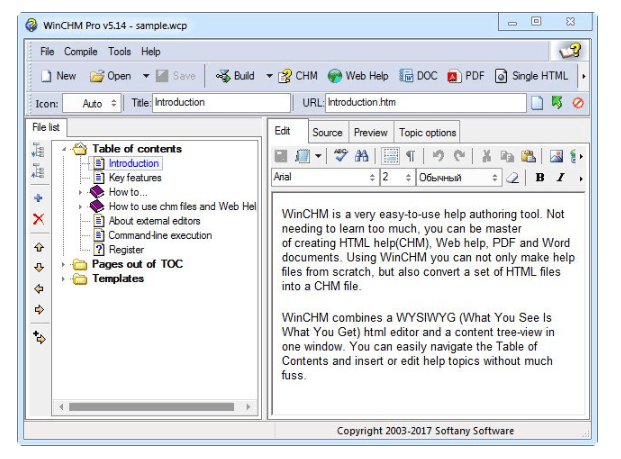The width and height of the screenshot is (621, 459).
Task: Open the dropdown arrow next to Open
Action: coord(146,76)
